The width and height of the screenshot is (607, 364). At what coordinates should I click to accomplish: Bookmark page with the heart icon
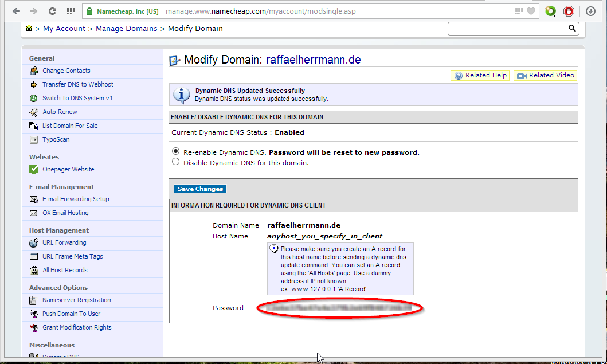tap(531, 11)
